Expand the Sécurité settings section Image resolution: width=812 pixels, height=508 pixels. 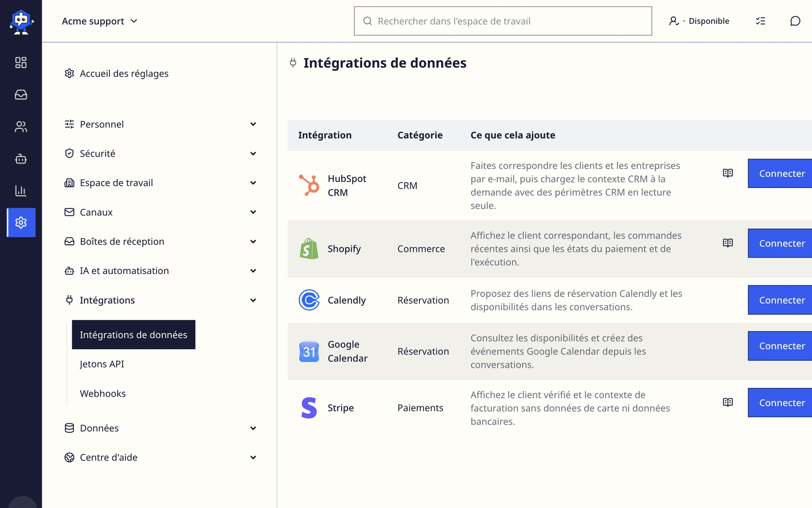pyautogui.click(x=160, y=153)
